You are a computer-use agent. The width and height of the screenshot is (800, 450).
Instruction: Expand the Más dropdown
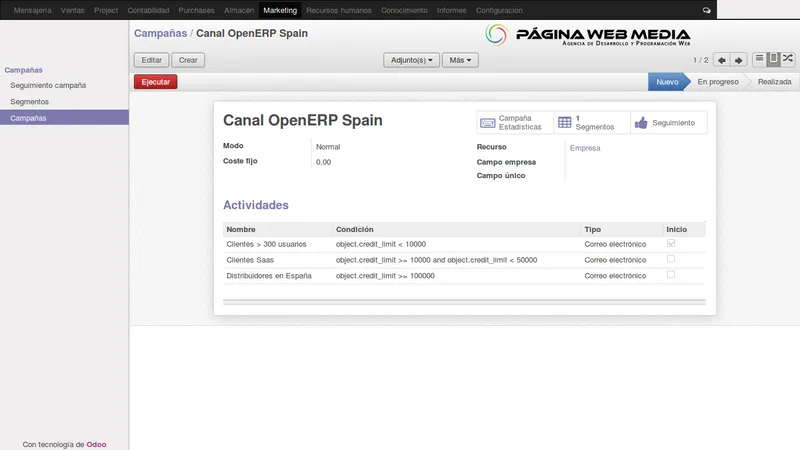(x=460, y=60)
